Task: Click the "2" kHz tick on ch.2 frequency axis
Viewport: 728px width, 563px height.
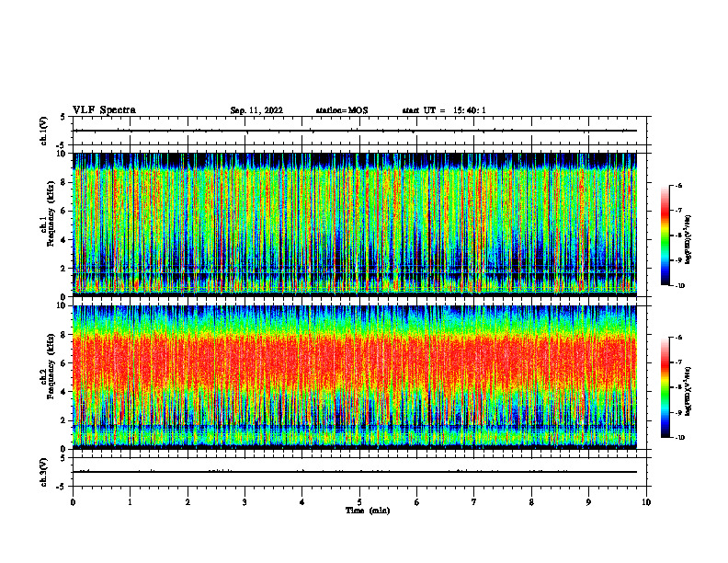Action: (63, 420)
